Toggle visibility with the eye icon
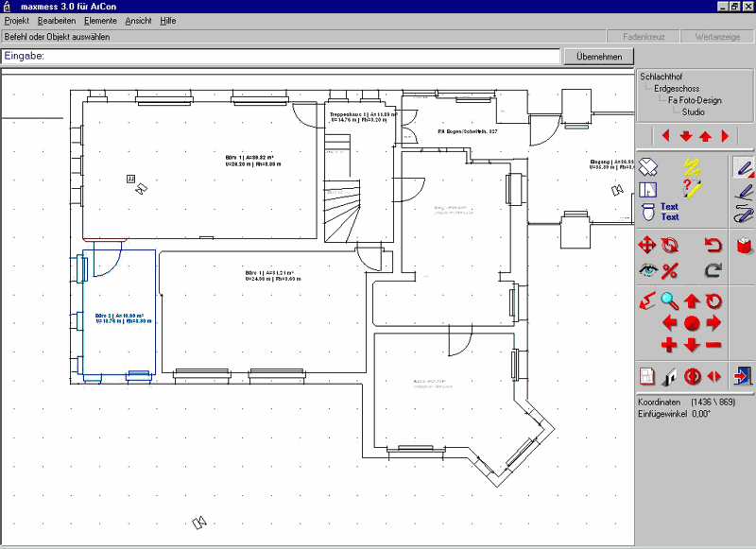This screenshot has height=549, width=756. (x=647, y=271)
